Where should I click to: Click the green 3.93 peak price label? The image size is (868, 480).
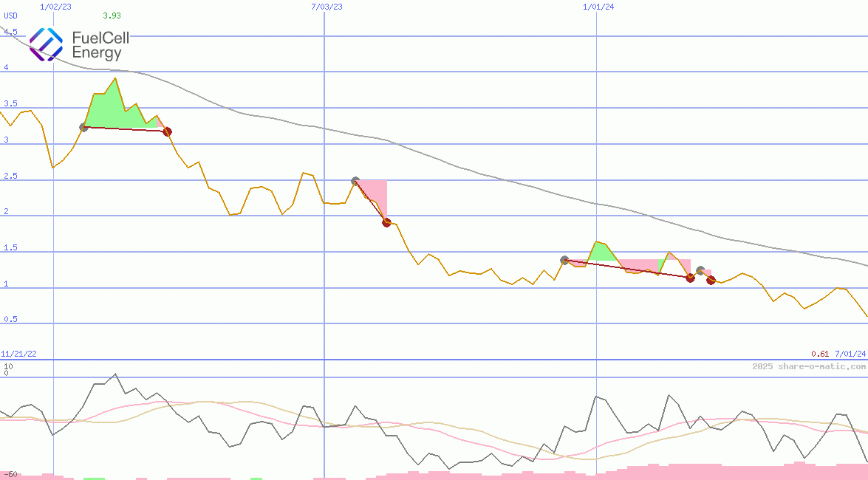(x=112, y=16)
